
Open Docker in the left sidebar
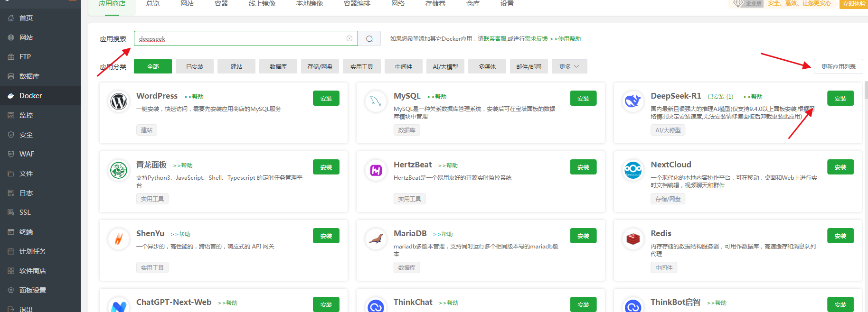point(31,96)
